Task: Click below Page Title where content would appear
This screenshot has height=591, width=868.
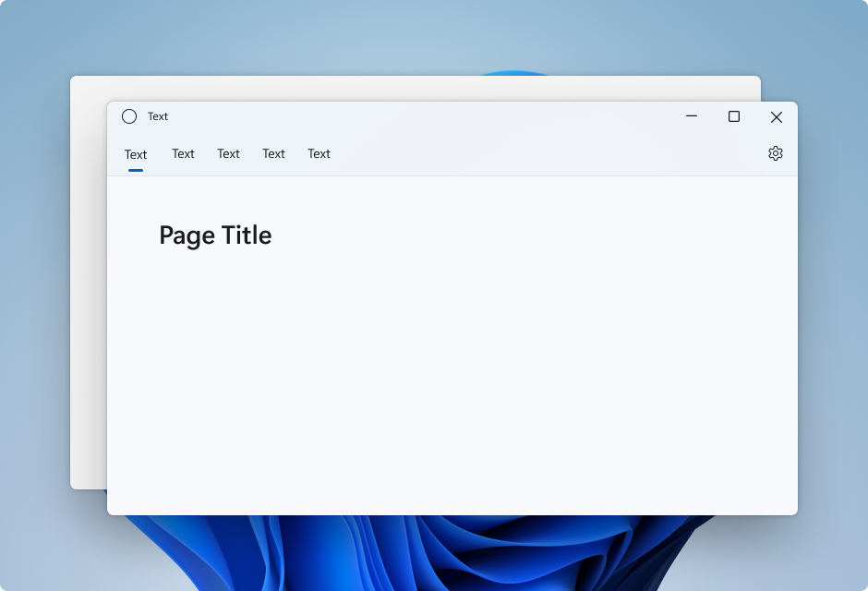Action: point(277,305)
